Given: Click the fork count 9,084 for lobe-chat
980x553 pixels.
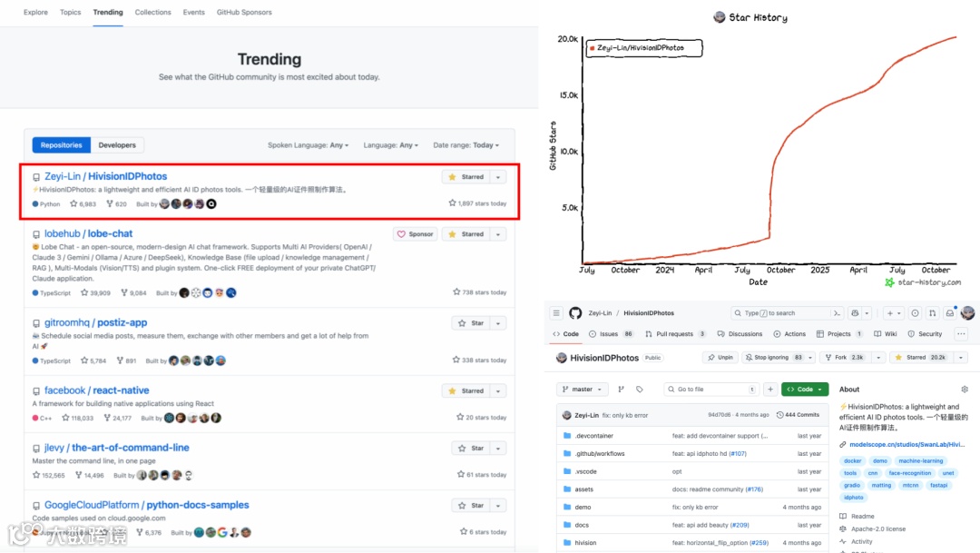Looking at the screenshot, I should tap(133, 292).
